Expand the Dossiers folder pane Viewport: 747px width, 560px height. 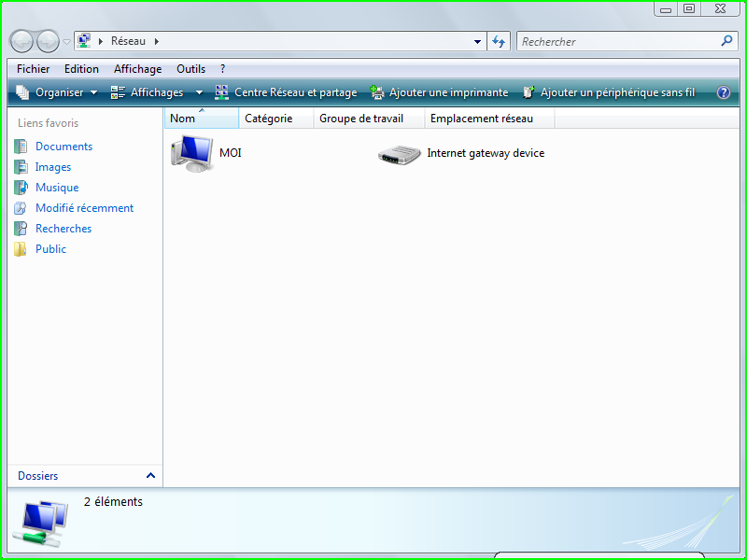click(150, 475)
